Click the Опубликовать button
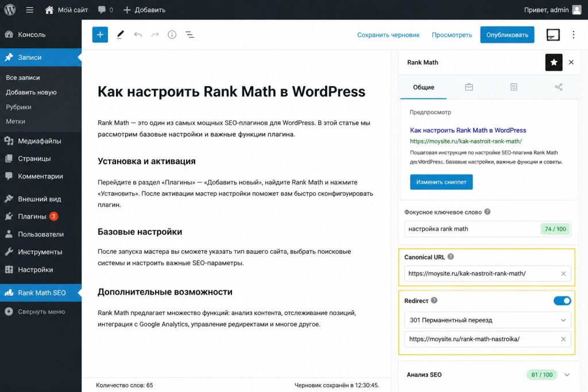588x392 pixels. tap(507, 35)
